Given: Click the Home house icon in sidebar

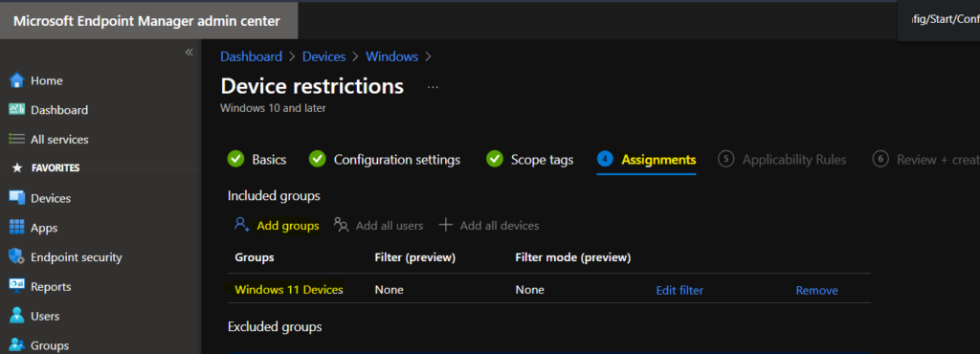Looking at the screenshot, I should (x=17, y=80).
